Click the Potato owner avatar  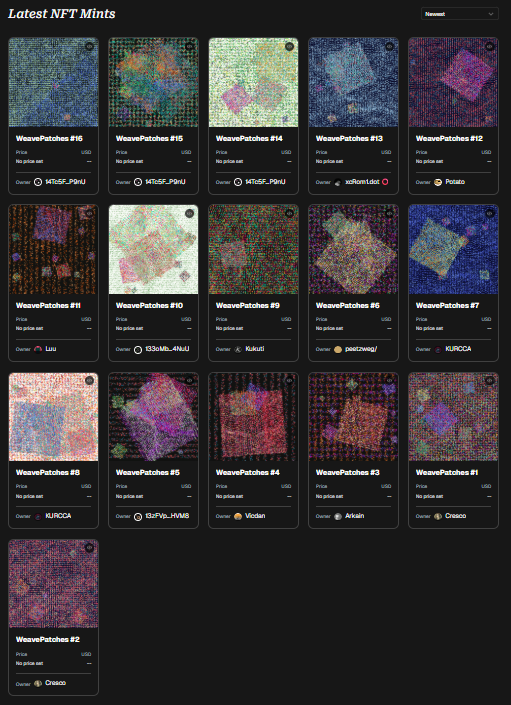pyautogui.click(x=438, y=182)
